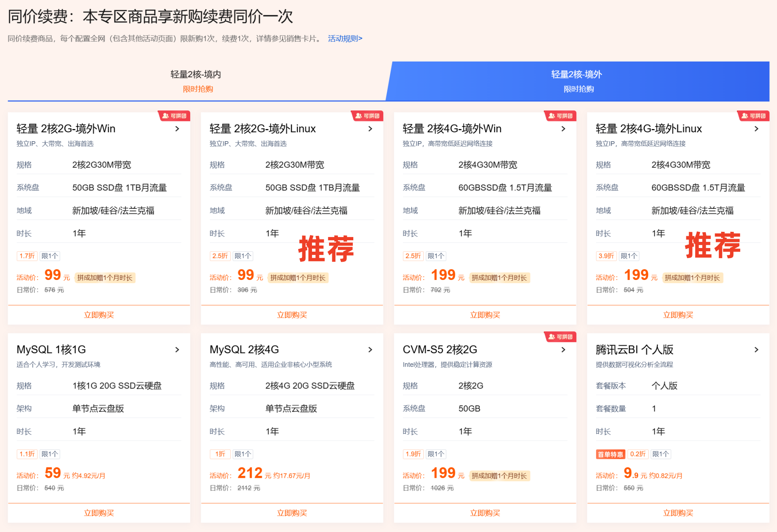The height and width of the screenshot is (532, 777).
Task: Expand the MySQL 1核1G card chevron
Action: (x=177, y=350)
